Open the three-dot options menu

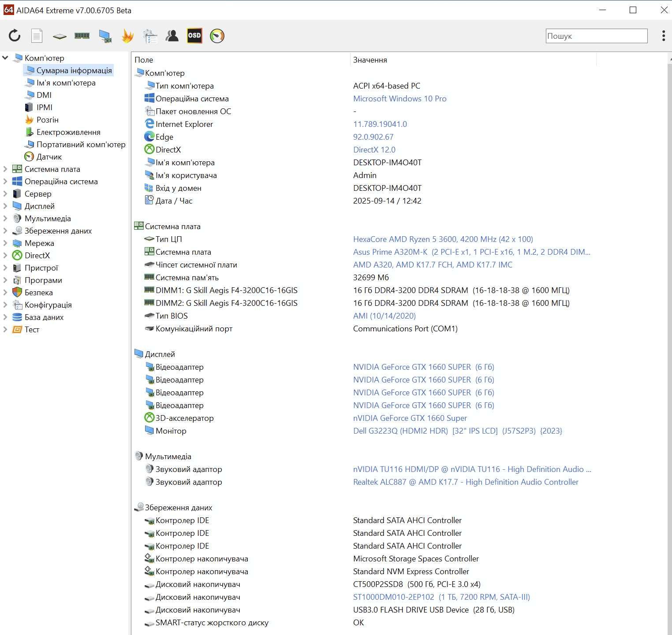click(663, 36)
